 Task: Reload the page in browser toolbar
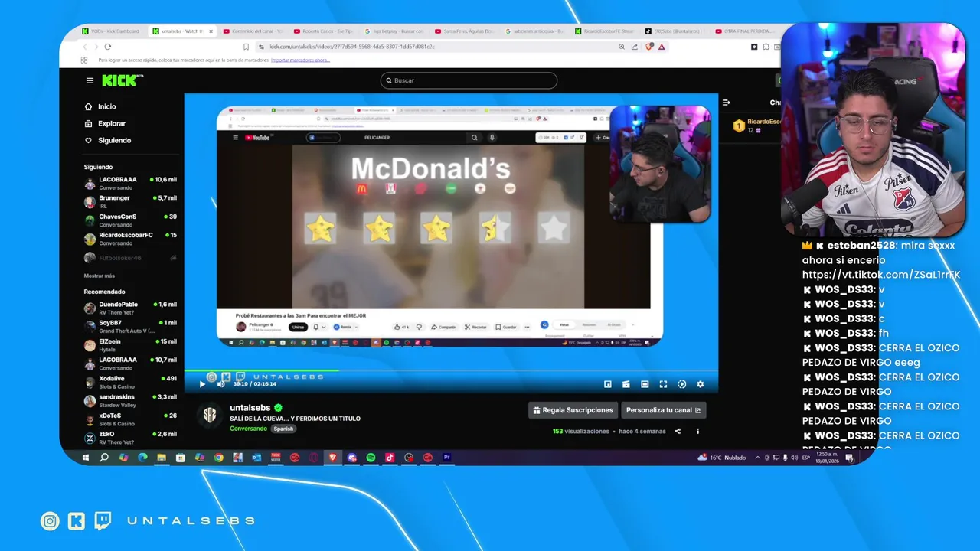(108, 47)
